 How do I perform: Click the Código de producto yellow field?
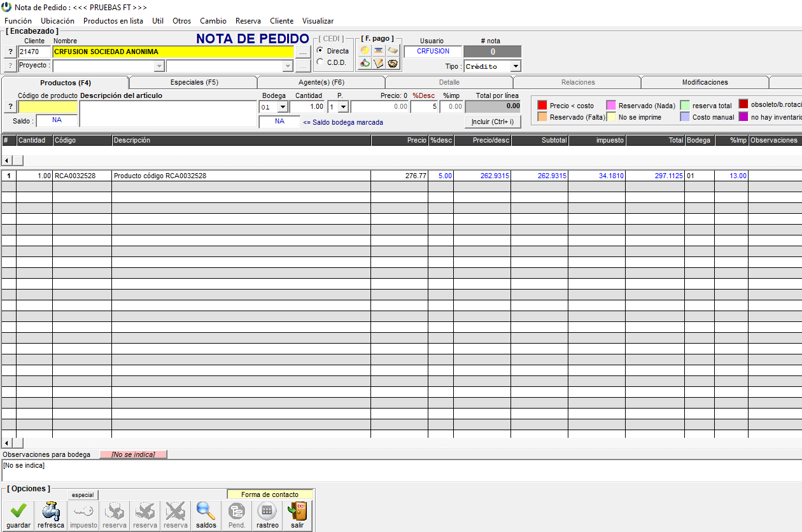[48, 107]
